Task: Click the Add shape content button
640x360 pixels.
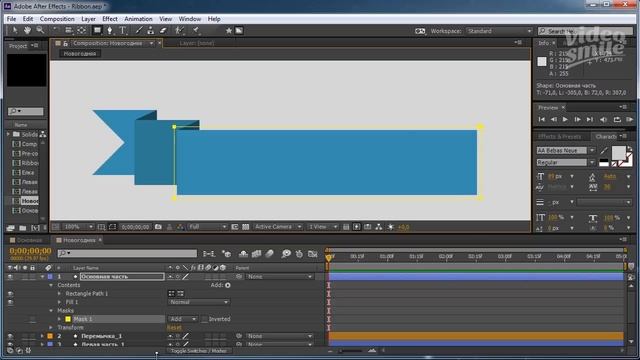Action: click(228, 285)
